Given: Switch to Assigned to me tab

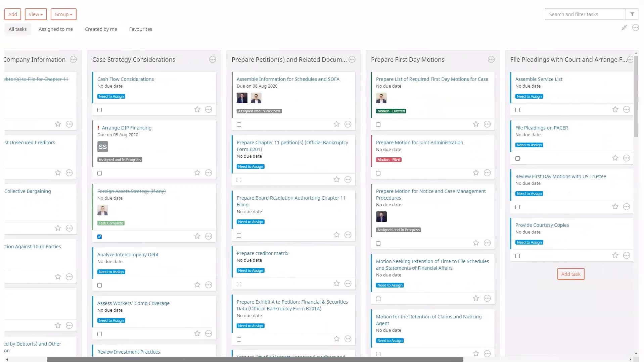Looking at the screenshot, I should click(56, 29).
